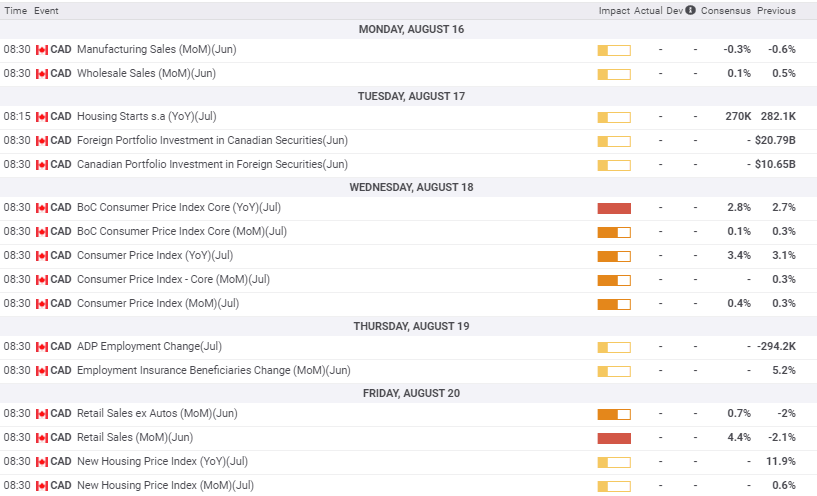The height and width of the screenshot is (496, 817).
Task: Open Manufacturing Sales (MoM)(Jun) event
Action: click(x=156, y=50)
